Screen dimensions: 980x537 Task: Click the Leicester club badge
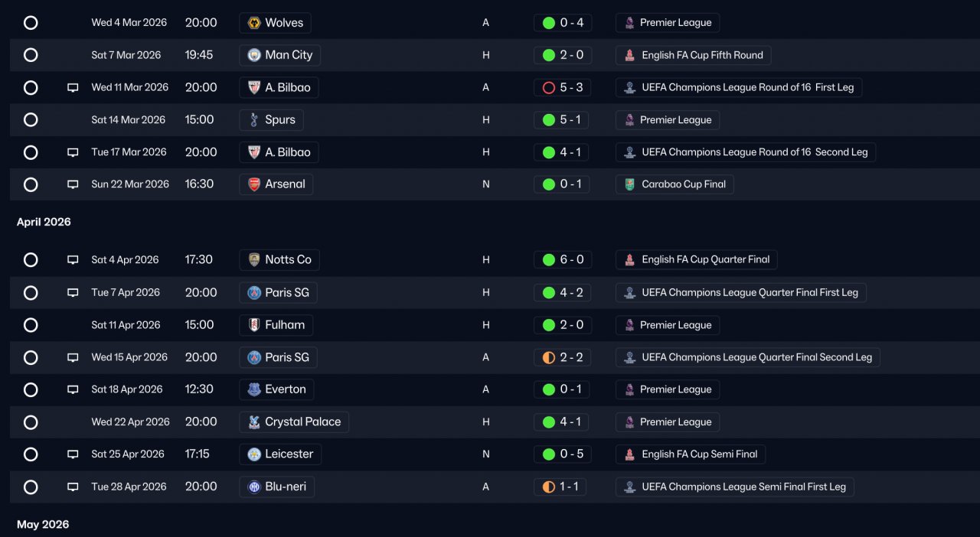click(254, 454)
